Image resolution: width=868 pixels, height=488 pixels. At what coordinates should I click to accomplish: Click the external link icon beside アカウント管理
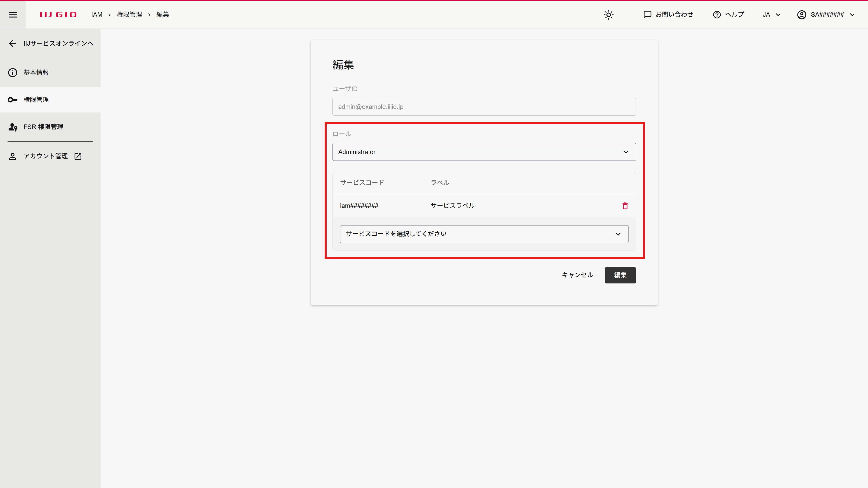(78, 156)
